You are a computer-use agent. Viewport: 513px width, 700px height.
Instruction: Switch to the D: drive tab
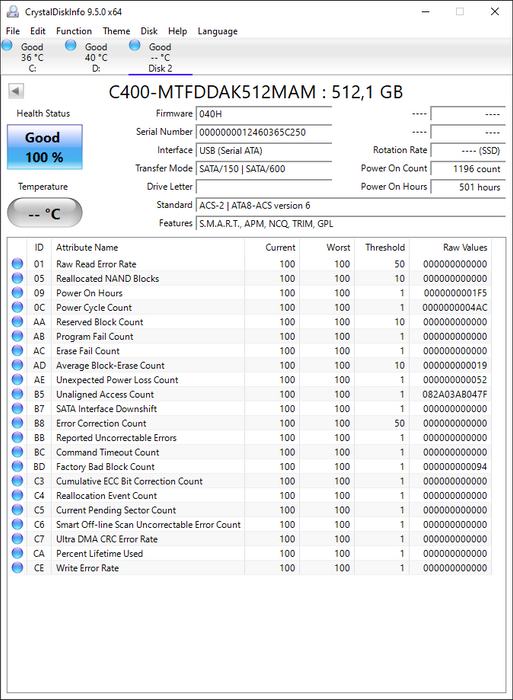pyautogui.click(x=96, y=57)
